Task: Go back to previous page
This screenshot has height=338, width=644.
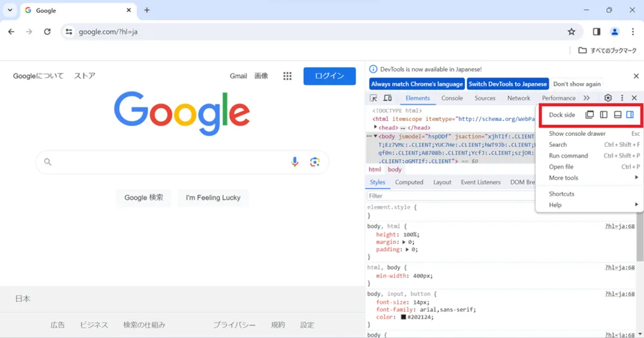Action: [11, 32]
